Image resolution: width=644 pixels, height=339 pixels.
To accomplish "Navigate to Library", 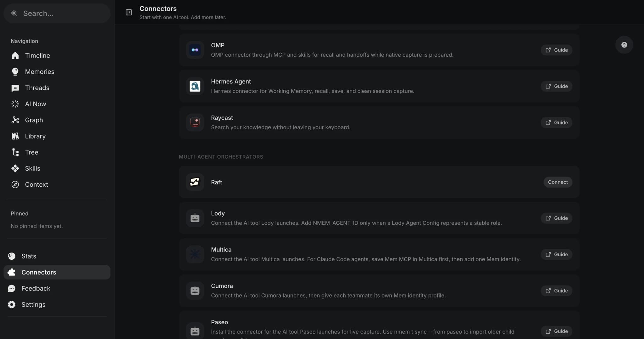I will 57,136.
